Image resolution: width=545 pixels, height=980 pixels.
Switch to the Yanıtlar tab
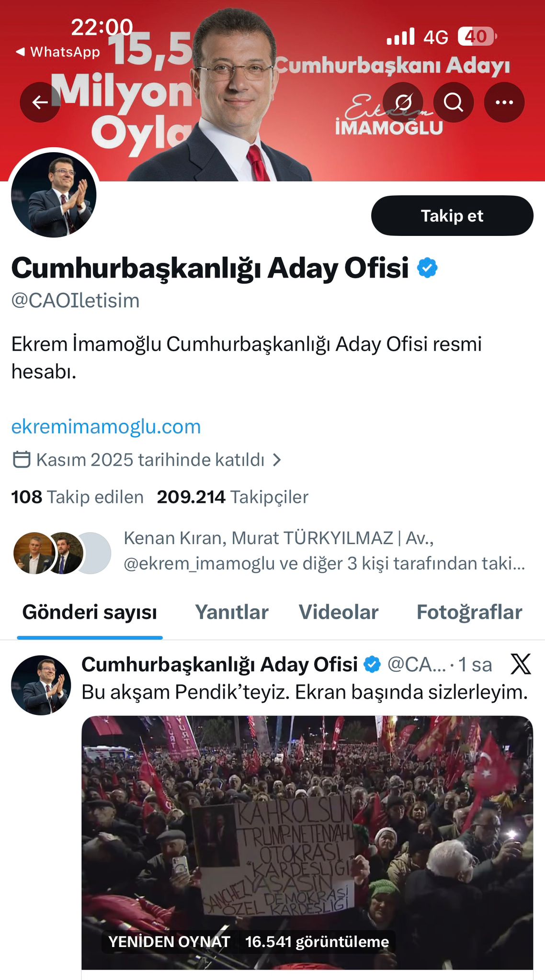(x=231, y=612)
